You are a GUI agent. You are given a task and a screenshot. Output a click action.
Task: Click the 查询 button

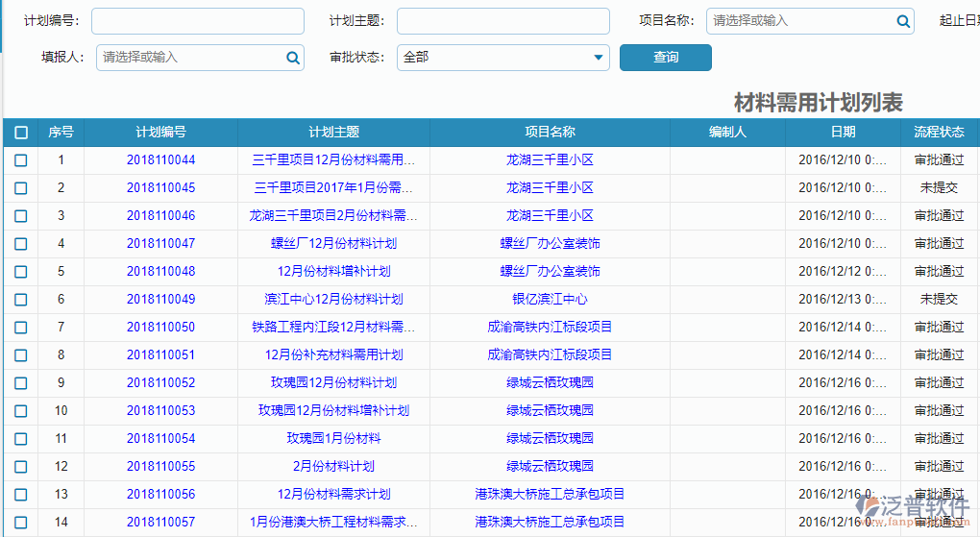point(665,58)
